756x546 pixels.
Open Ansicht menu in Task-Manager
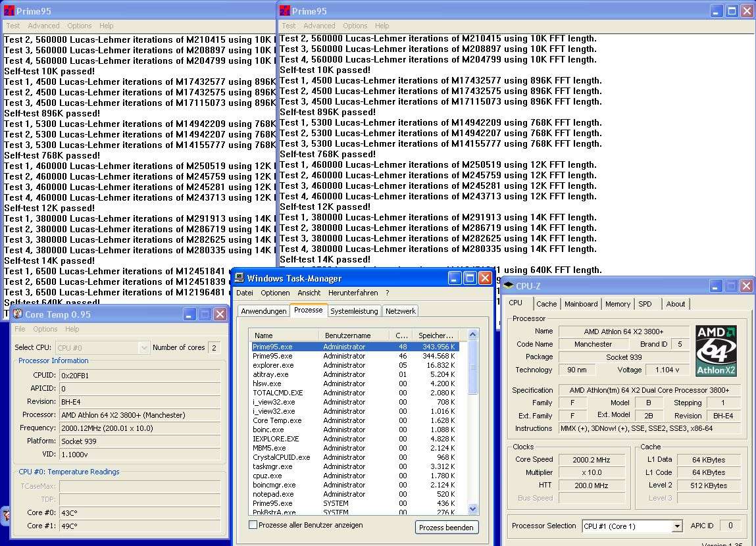(309, 293)
